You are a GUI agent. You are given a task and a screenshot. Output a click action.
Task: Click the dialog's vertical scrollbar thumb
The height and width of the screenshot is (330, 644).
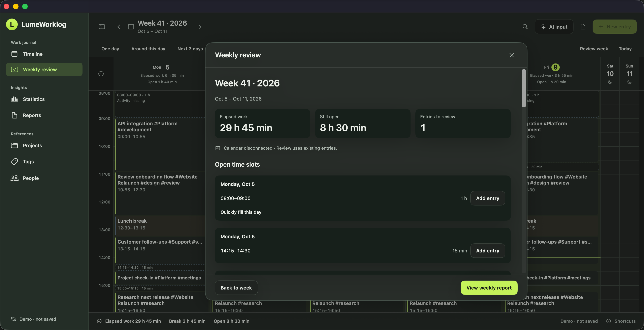pyautogui.click(x=523, y=88)
